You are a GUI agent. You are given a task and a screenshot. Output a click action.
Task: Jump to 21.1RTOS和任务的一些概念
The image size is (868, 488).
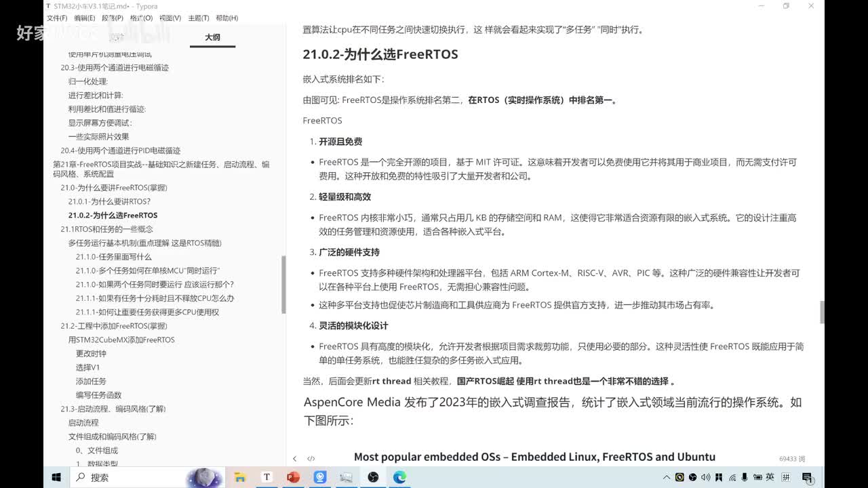106,229
